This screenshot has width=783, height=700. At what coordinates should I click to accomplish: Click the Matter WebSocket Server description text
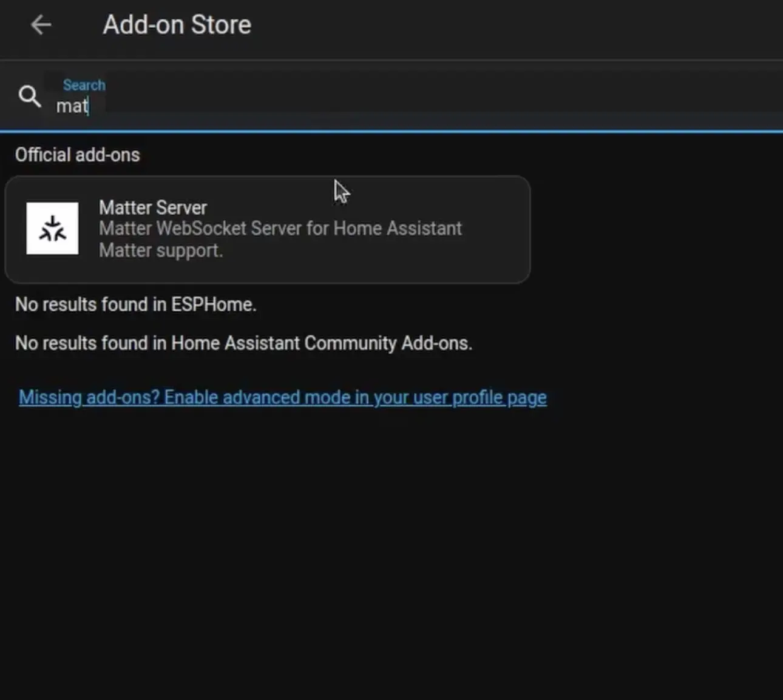[280, 229]
